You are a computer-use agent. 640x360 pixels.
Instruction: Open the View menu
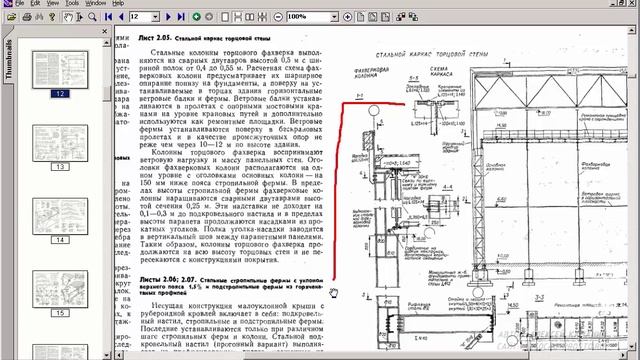[x=52, y=3]
